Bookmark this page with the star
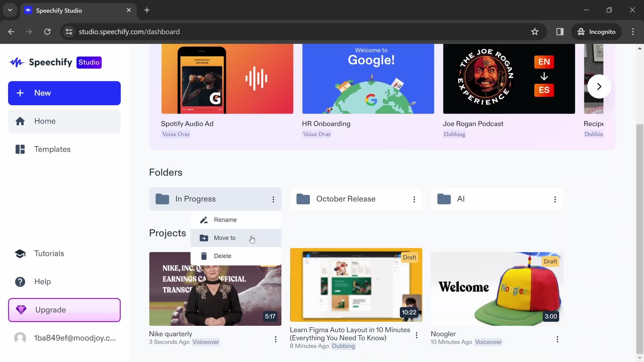The width and height of the screenshot is (644, 362). click(535, 32)
